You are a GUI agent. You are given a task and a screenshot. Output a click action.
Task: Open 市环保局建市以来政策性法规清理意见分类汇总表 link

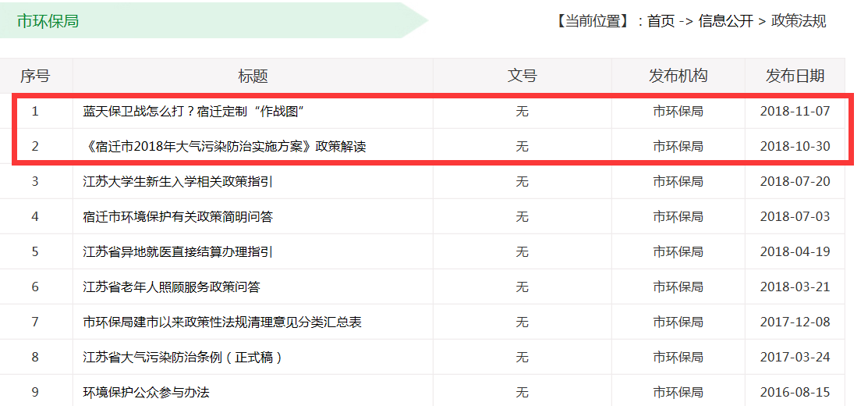click(222, 322)
